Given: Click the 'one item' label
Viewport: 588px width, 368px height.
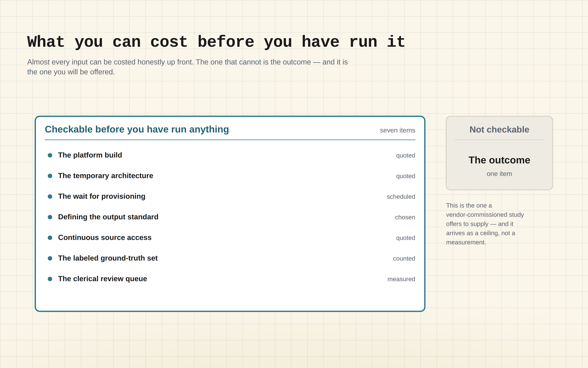Looking at the screenshot, I should pos(499,174).
